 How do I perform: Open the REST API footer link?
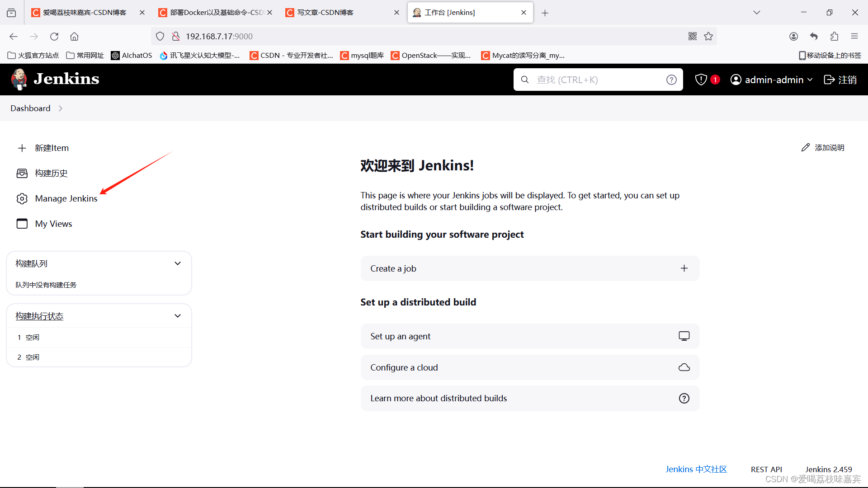(x=766, y=469)
